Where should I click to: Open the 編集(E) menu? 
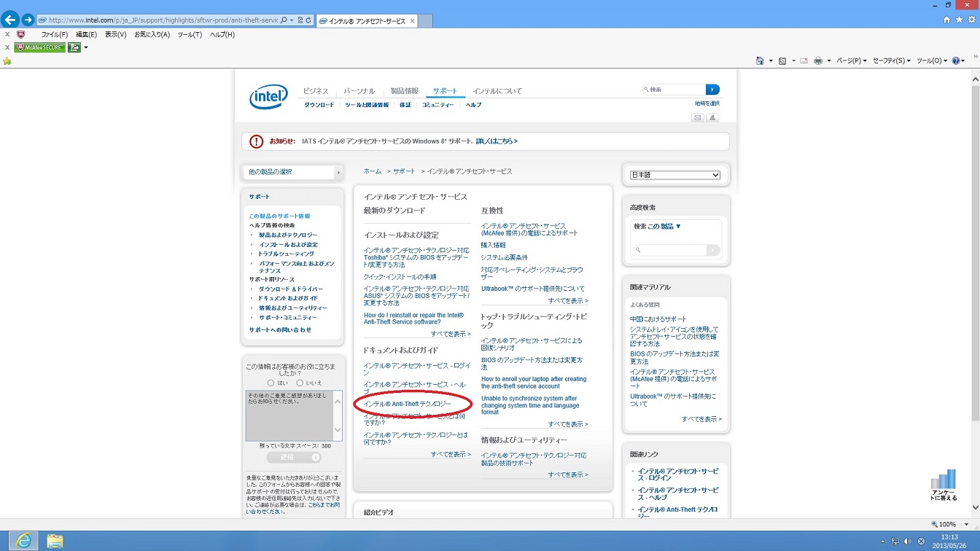pos(86,34)
